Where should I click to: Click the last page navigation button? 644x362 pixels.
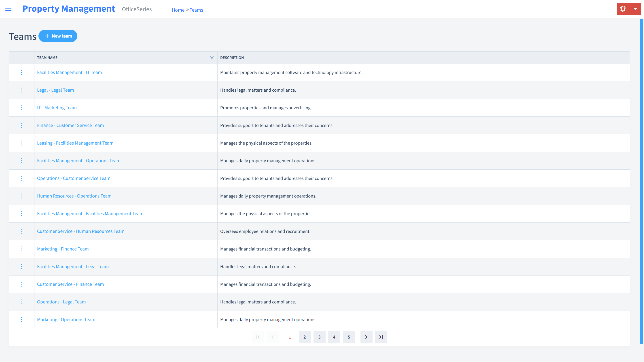point(381,337)
